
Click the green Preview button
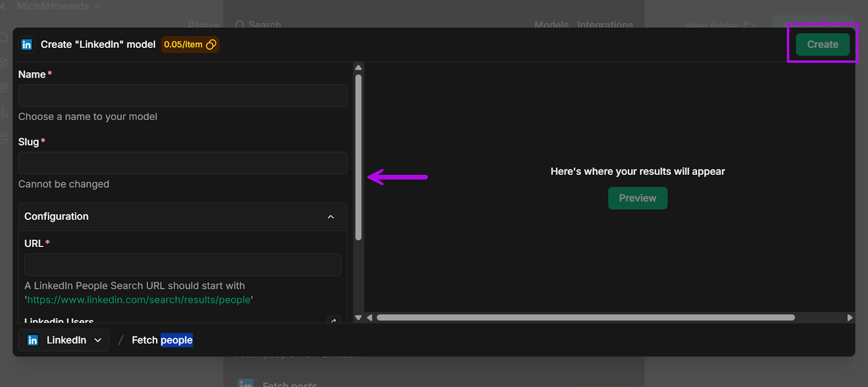(x=637, y=198)
